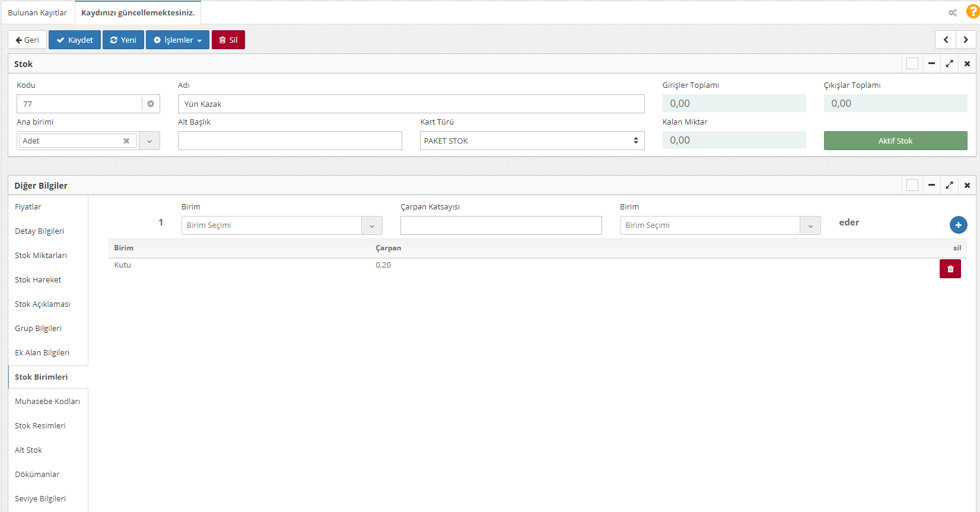
Task: Switch to the Bulunan Kayıtlar tab
Action: [37, 12]
